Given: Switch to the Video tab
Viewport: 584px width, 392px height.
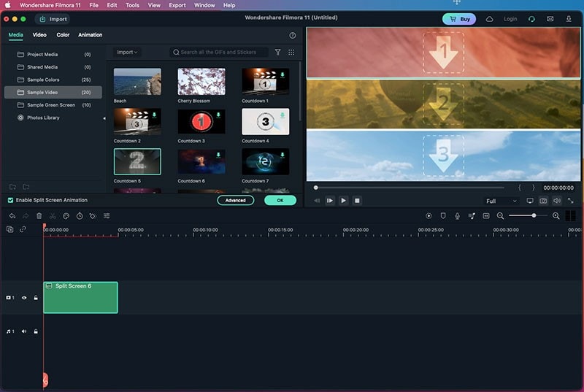Looking at the screenshot, I should pos(39,34).
